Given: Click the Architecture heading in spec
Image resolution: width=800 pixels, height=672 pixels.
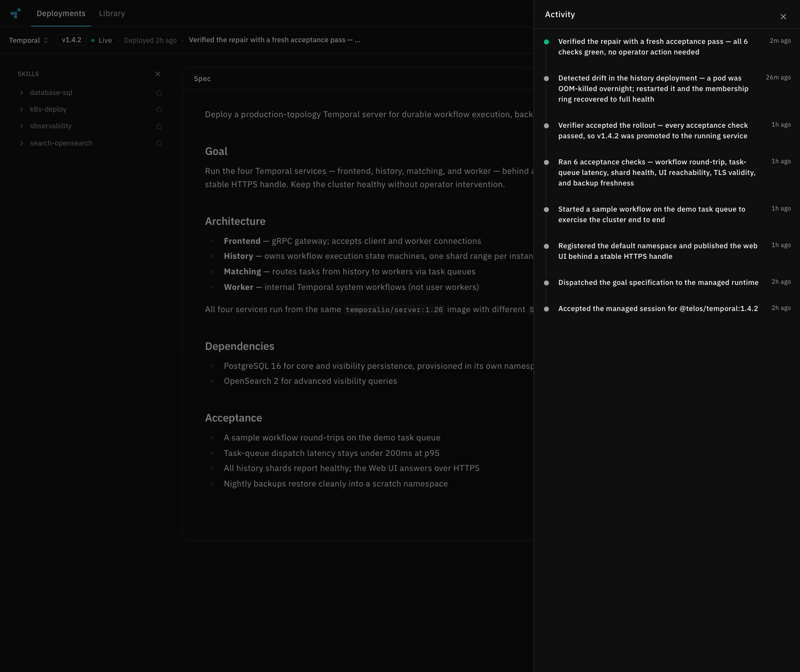Looking at the screenshot, I should point(235,221).
